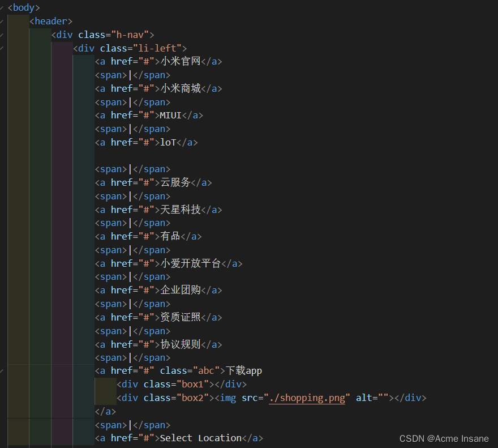Image resolution: width=498 pixels, height=448 pixels.
Task: Click the standalone closing </a> tag line
Action: pyautogui.click(x=105, y=411)
